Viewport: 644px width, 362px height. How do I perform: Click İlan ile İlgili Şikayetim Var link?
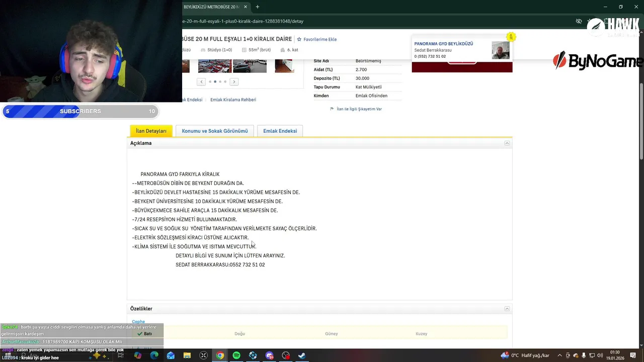coord(359,109)
